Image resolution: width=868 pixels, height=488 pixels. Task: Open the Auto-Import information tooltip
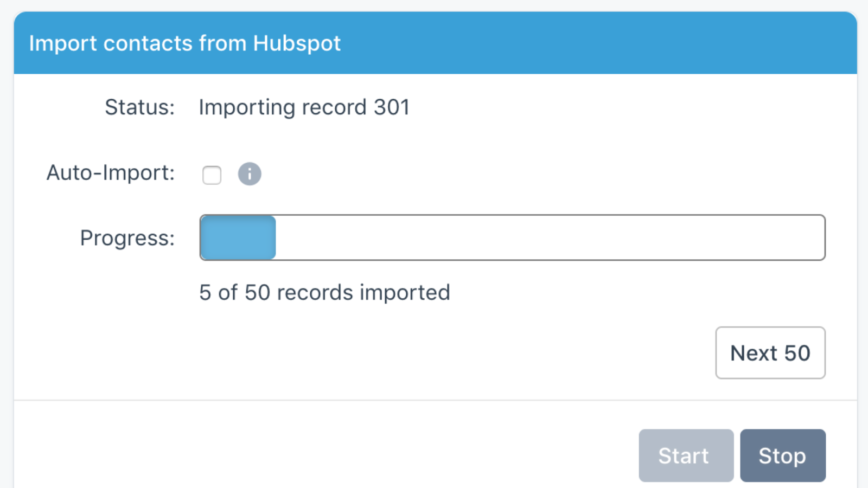pyautogui.click(x=250, y=174)
